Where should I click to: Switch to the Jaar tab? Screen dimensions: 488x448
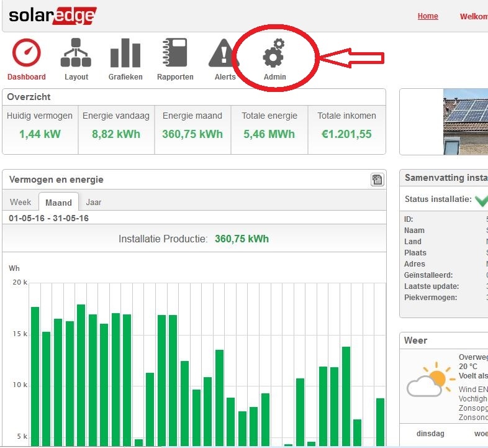[x=94, y=203]
